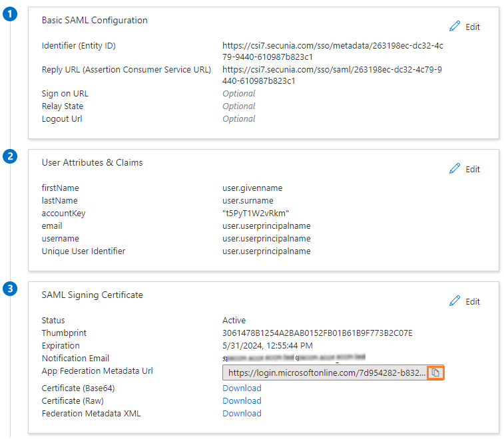This screenshot has height=439, width=504.
Task: Click the step 2 number badge
Action: (10, 157)
